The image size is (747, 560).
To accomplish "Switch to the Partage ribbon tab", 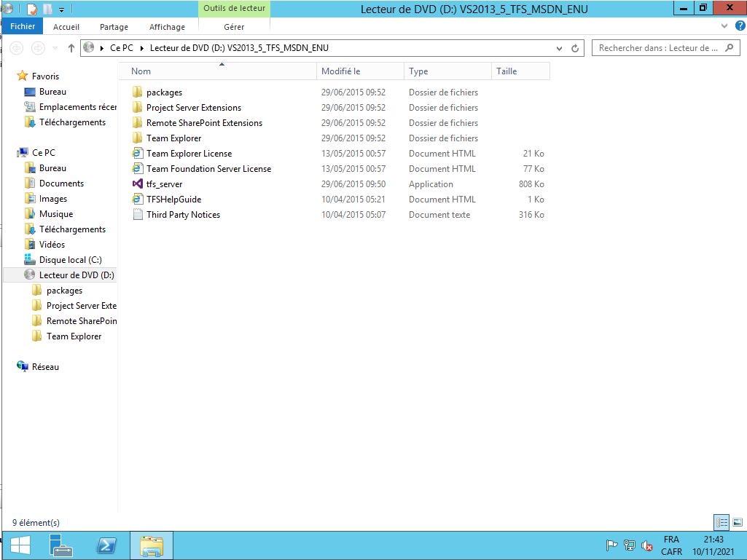I will point(114,27).
